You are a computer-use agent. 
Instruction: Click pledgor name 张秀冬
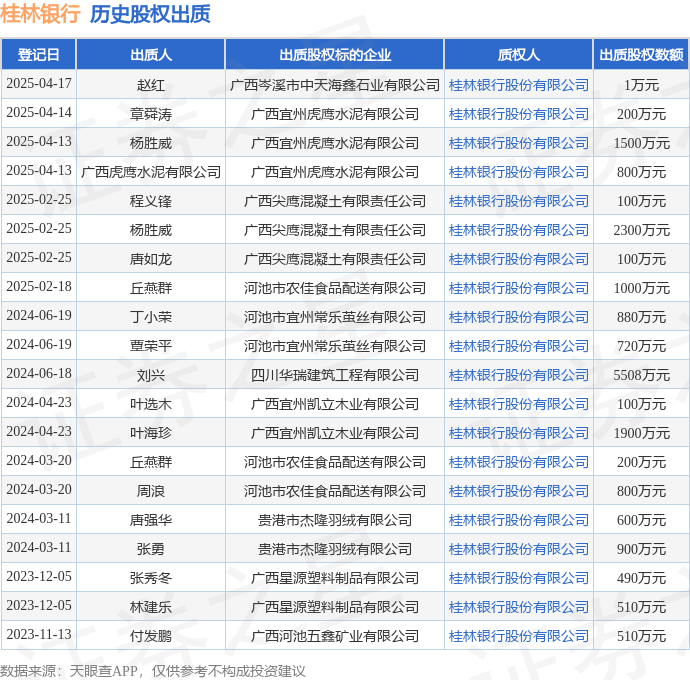tap(150, 578)
